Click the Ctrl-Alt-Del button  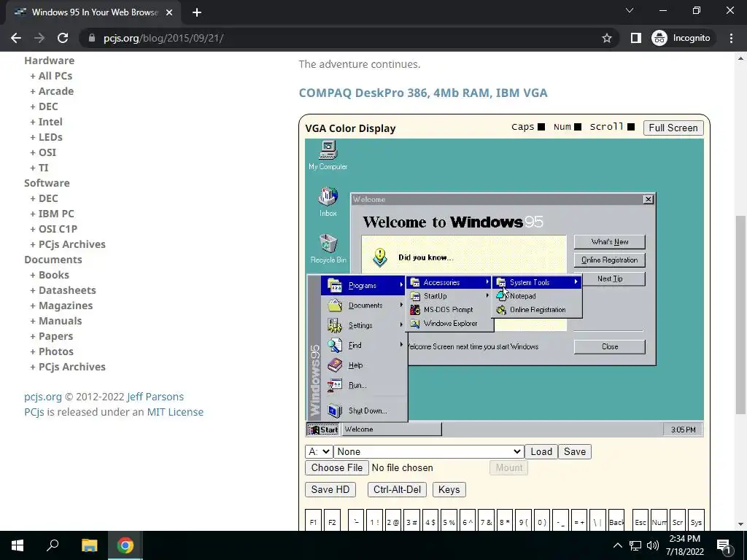tap(397, 489)
